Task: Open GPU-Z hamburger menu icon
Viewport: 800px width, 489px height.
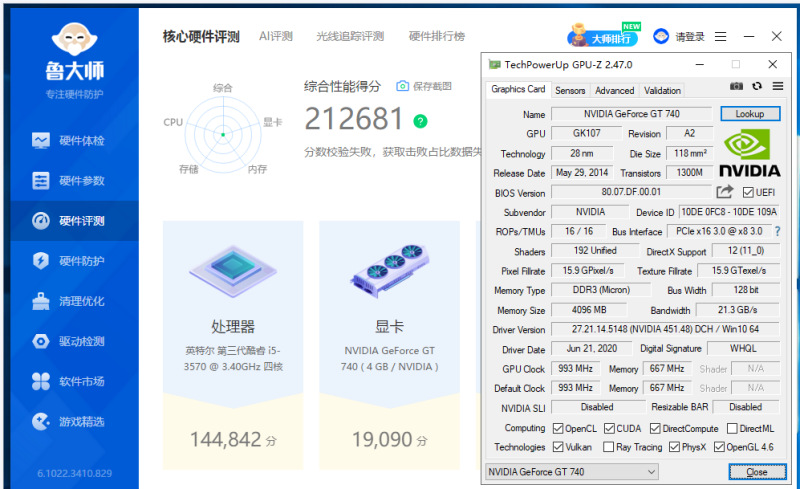Action: point(778,86)
